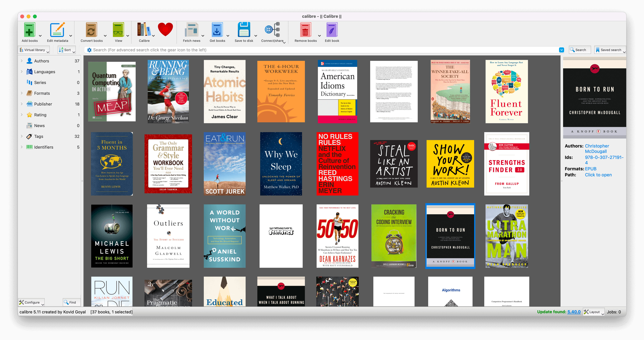Click the Connect/share icon
The height and width of the screenshot is (340, 644).
click(x=272, y=30)
